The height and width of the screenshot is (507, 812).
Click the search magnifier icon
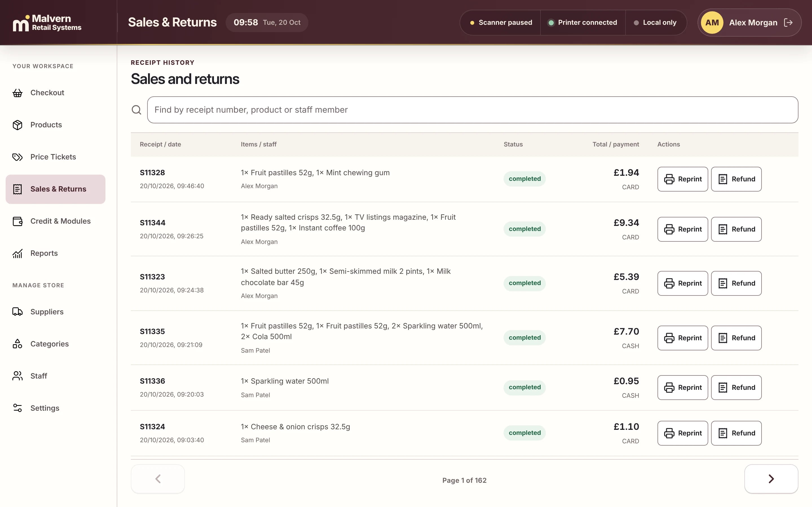click(136, 110)
